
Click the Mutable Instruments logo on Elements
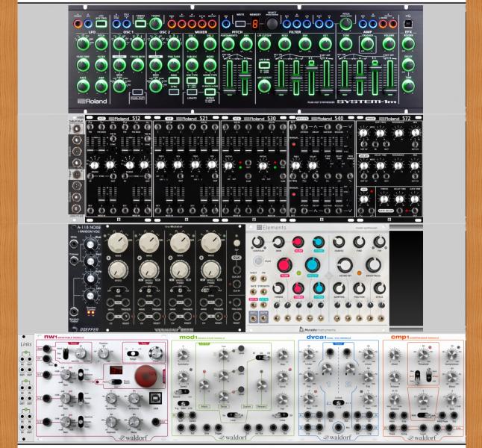(316, 329)
